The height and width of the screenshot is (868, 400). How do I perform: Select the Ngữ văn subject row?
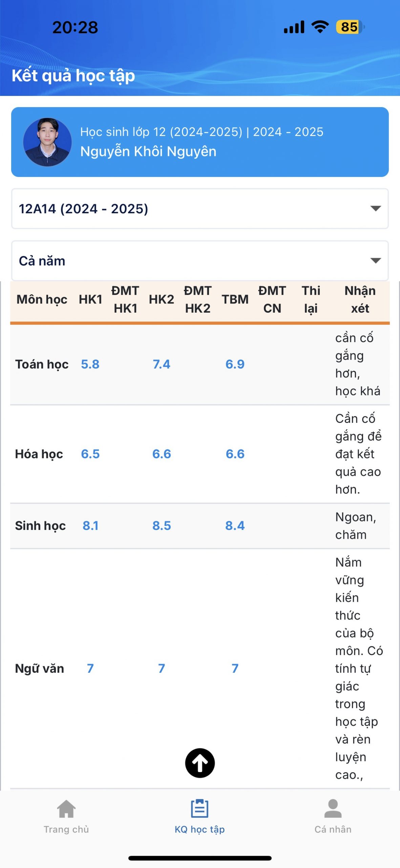tap(200, 669)
